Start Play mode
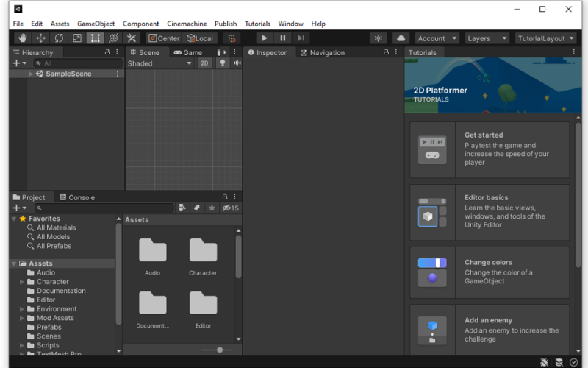This screenshot has width=588, height=368. tap(265, 38)
